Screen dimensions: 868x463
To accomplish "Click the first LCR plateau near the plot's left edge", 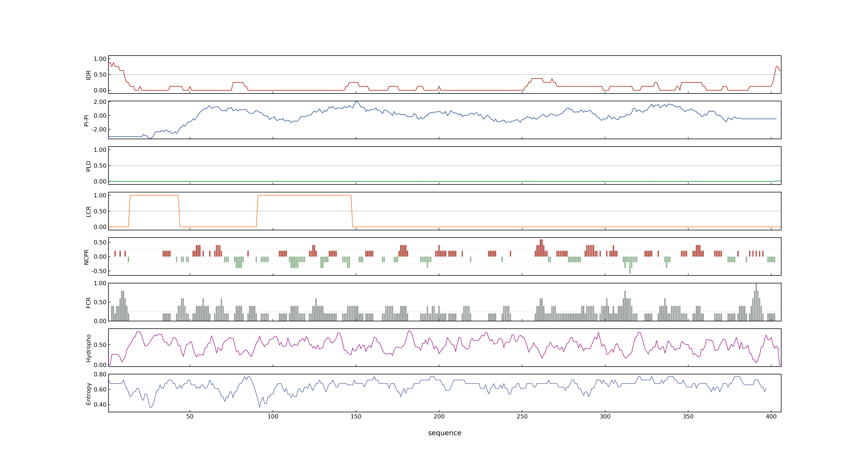I will click(154, 195).
